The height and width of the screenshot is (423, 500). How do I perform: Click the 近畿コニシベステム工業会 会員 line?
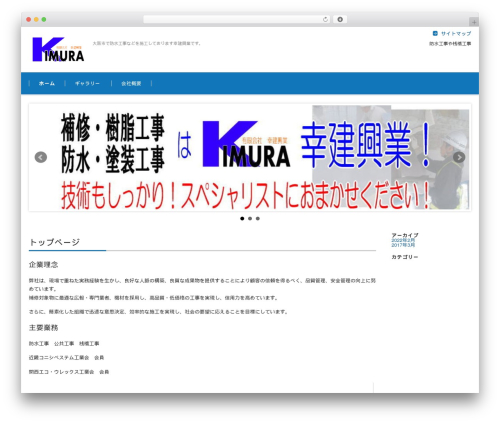click(x=66, y=358)
